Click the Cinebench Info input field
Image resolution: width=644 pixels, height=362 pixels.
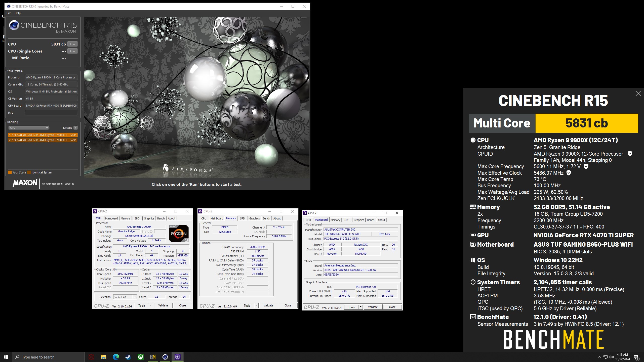coord(51,113)
